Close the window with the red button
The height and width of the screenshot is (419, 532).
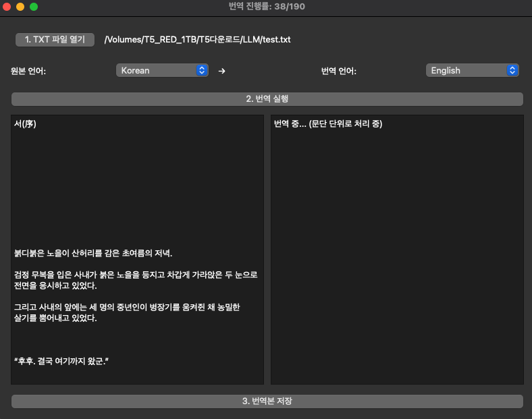[x=7, y=6]
